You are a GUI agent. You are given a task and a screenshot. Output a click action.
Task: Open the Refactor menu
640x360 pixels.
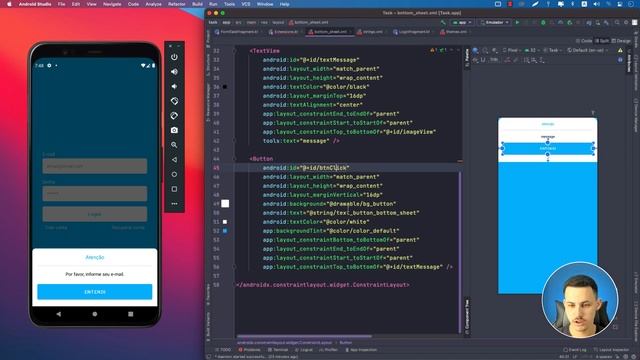pyautogui.click(x=177, y=4)
